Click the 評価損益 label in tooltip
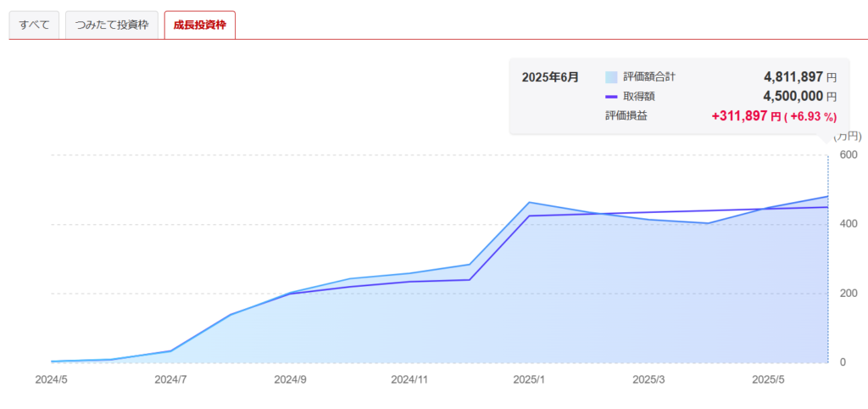 [x=626, y=116]
